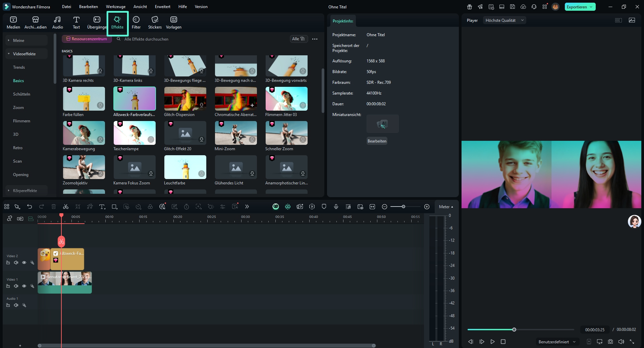Select the Glitch-Dispersion effect thumbnail
Image resolution: width=644 pixels, height=348 pixels.
pos(185,99)
